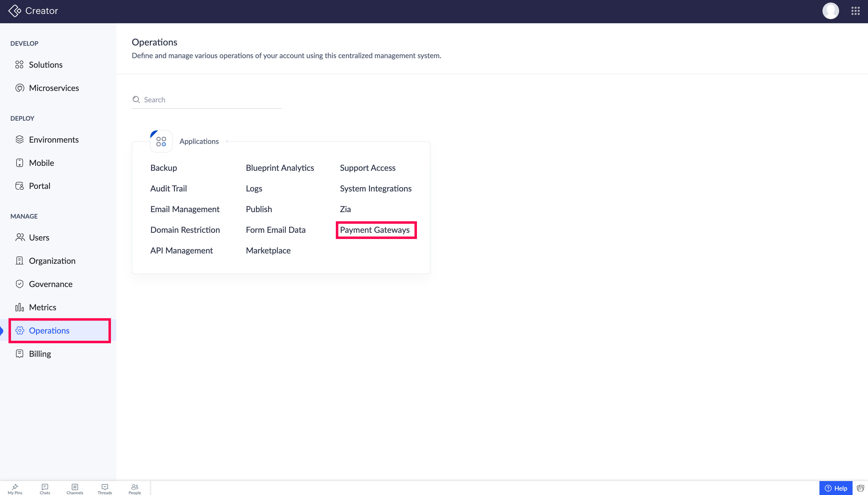Go to Organization in sidebar
This screenshot has height=495, width=868.
[52, 261]
